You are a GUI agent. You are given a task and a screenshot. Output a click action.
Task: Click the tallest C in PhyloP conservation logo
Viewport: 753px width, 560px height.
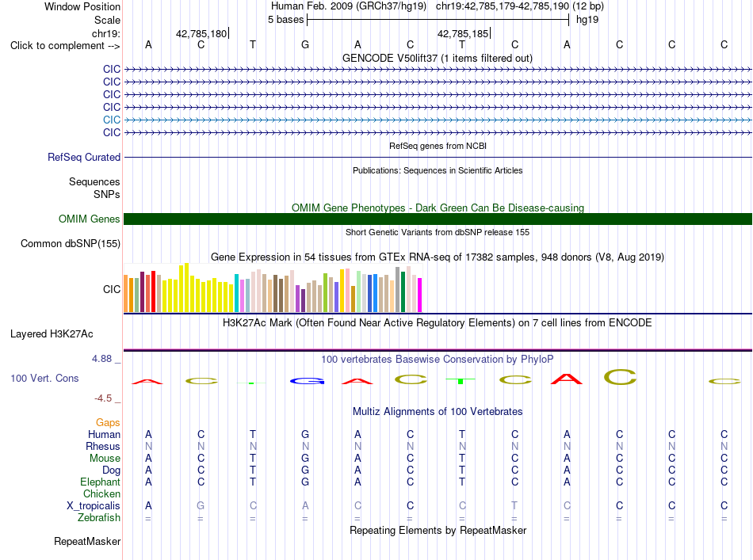point(620,377)
